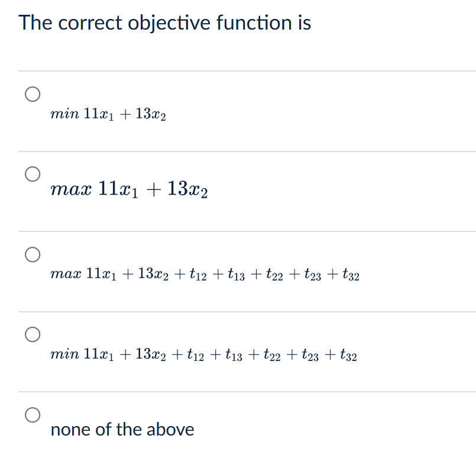Click the min expression containing t22 and t23
The height and width of the screenshot is (458, 476).
pyautogui.click(x=204, y=354)
